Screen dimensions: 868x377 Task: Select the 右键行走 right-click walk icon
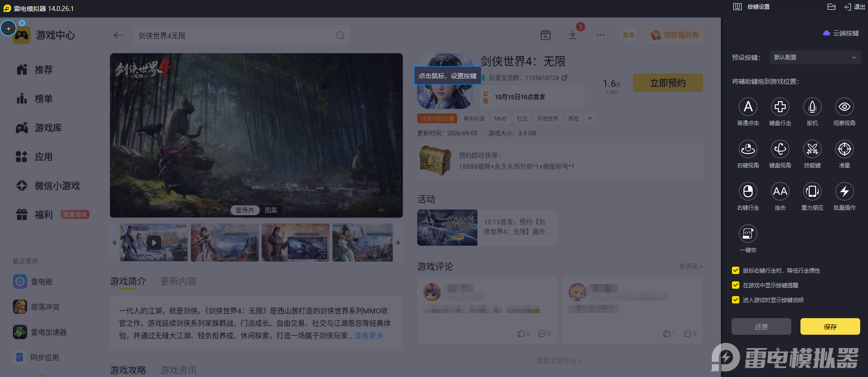(x=748, y=191)
